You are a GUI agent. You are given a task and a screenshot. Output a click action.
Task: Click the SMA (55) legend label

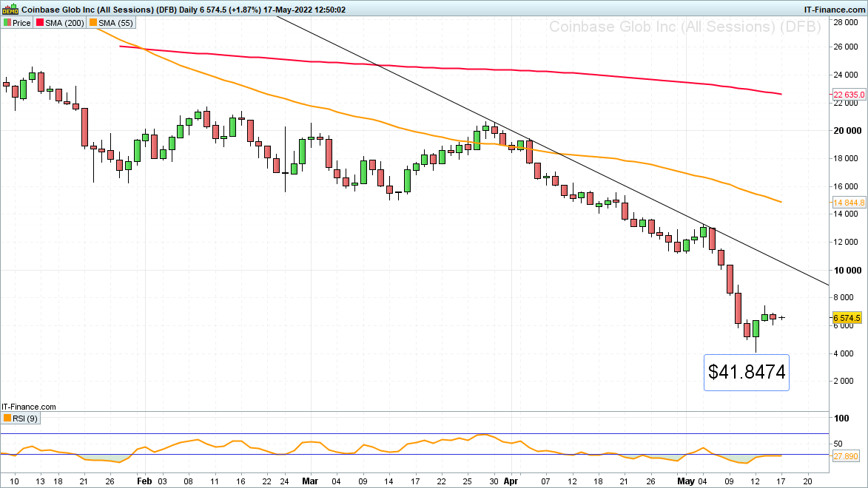click(x=115, y=23)
